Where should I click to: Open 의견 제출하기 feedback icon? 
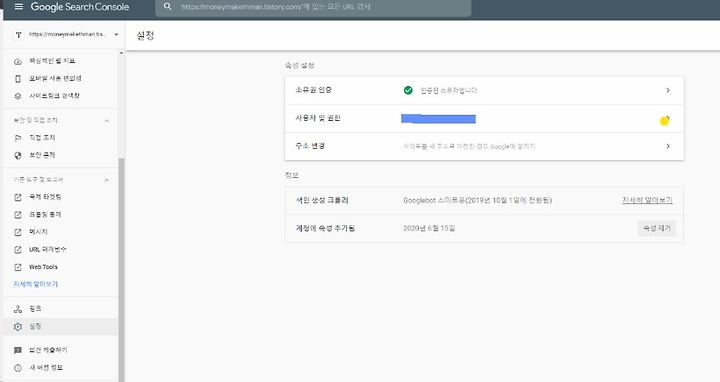18,350
